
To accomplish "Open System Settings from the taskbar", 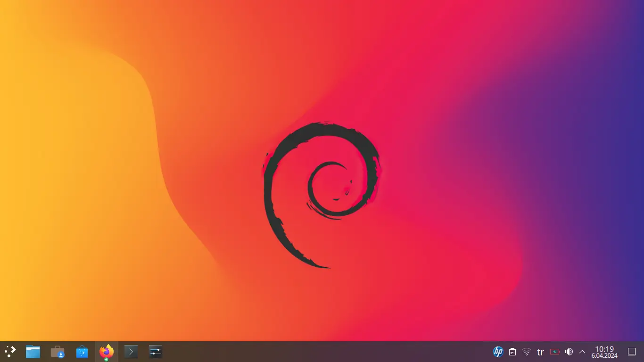I will [x=156, y=352].
